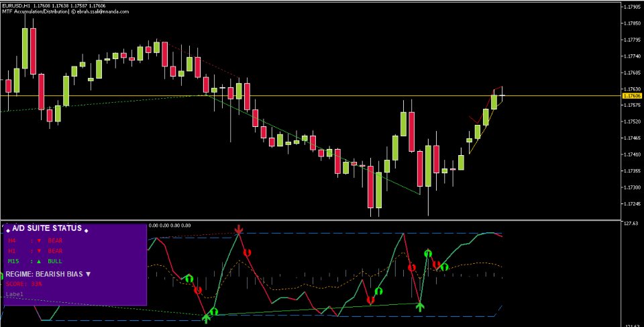The height and width of the screenshot is (327, 644).
Task: Click the 1.17245 price axis label
Action: click(634, 204)
